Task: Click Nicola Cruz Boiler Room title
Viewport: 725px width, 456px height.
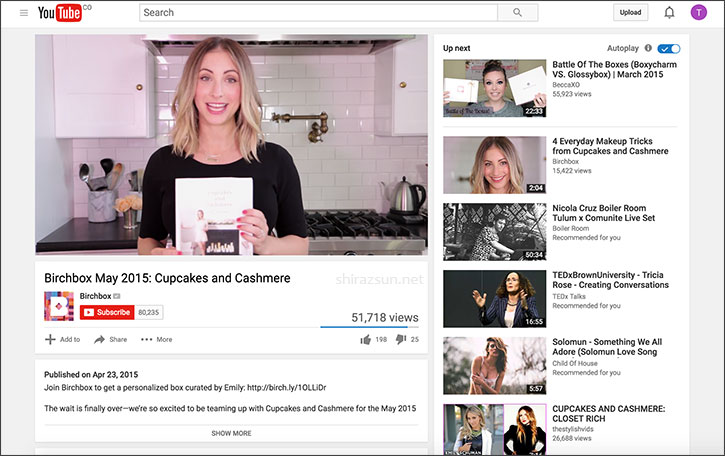Action: click(x=603, y=213)
